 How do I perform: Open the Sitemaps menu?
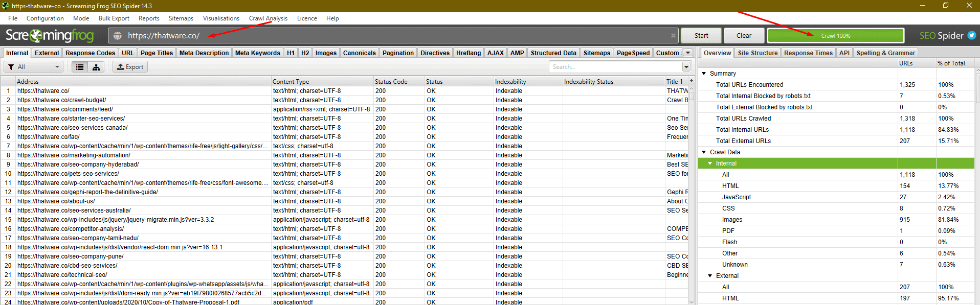point(181,18)
